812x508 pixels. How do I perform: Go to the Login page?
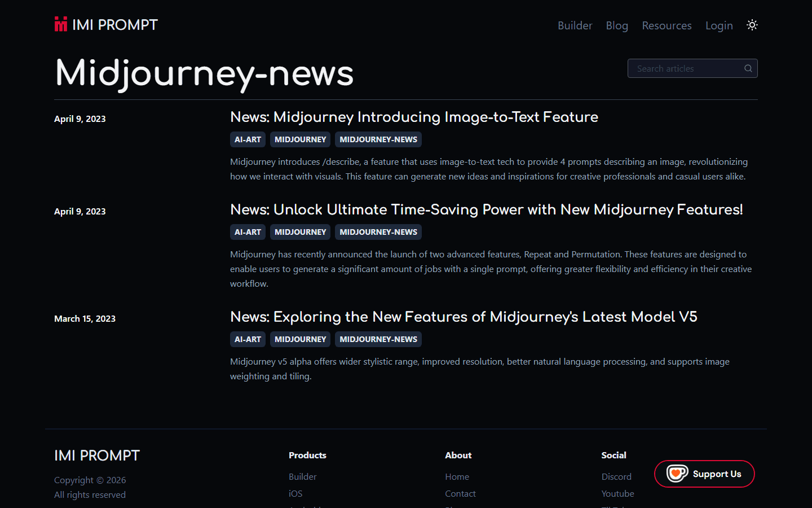719,25
